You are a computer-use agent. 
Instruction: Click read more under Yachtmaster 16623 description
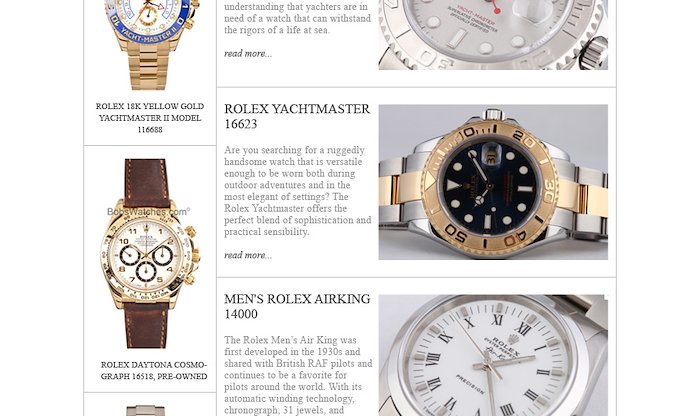click(x=248, y=255)
